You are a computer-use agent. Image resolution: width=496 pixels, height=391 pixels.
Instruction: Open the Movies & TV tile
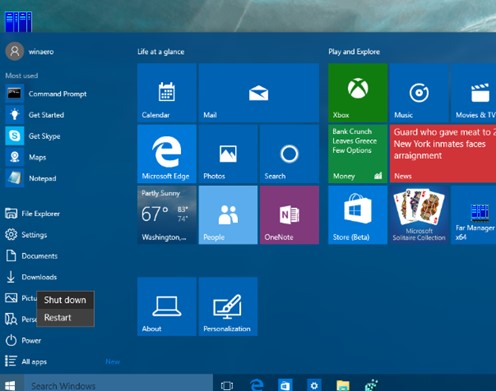coord(473,93)
